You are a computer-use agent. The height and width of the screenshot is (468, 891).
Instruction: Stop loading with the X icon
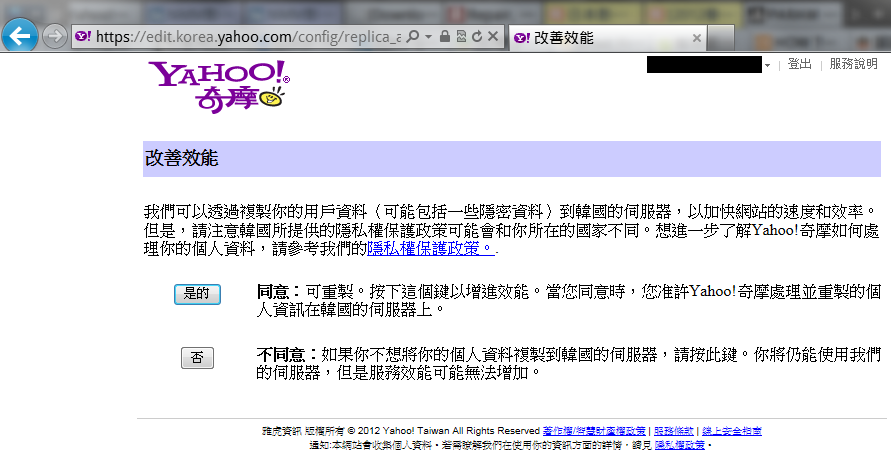[x=493, y=37]
